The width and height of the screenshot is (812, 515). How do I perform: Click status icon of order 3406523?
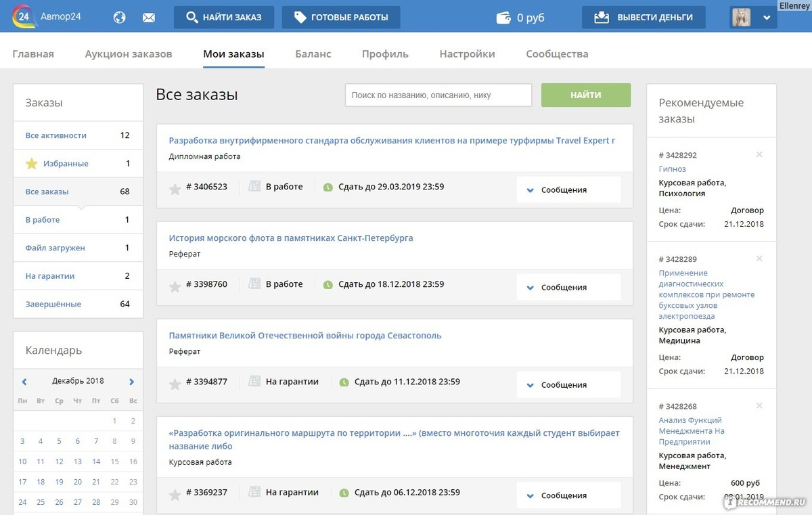(254, 187)
